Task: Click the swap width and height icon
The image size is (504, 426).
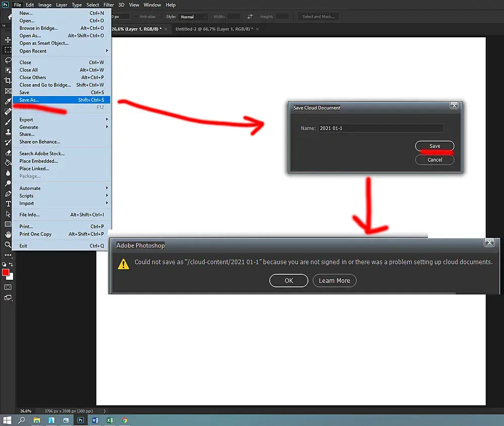Action: click(x=250, y=17)
